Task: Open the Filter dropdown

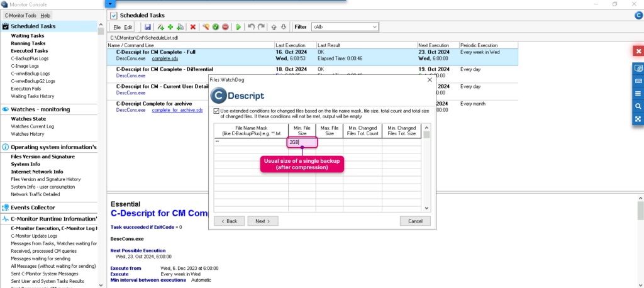Action: pyautogui.click(x=345, y=27)
